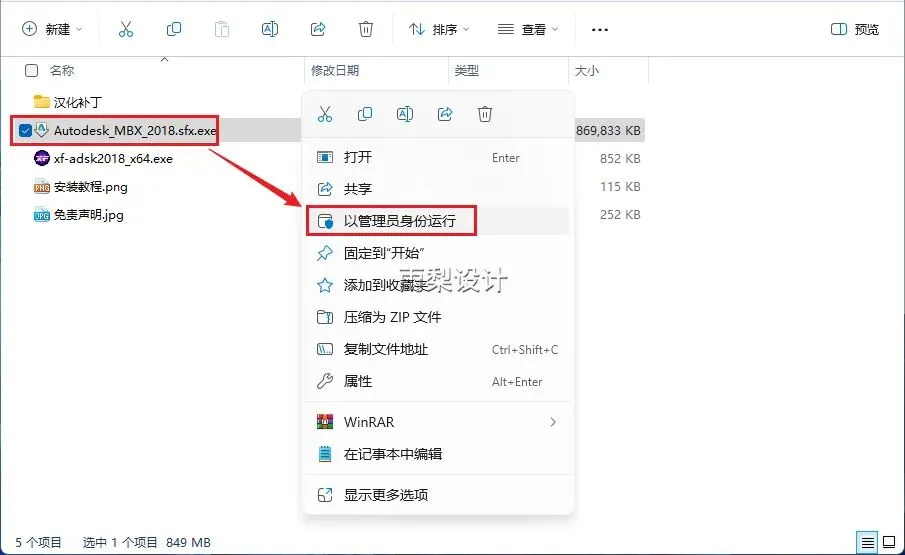Open the 新建 new item dropdown
Viewport: 905px width, 555px height.
[52, 29]
